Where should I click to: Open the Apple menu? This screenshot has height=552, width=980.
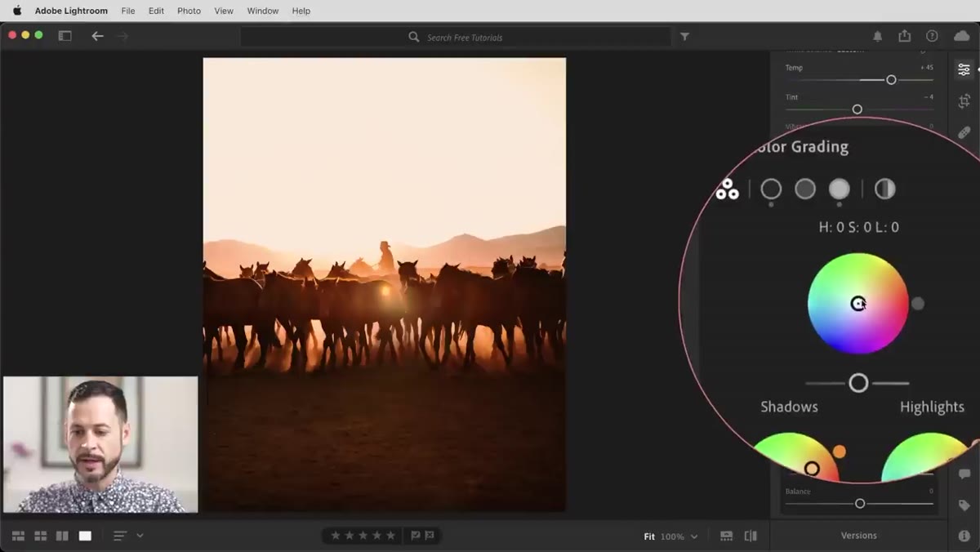pos(17,11)
